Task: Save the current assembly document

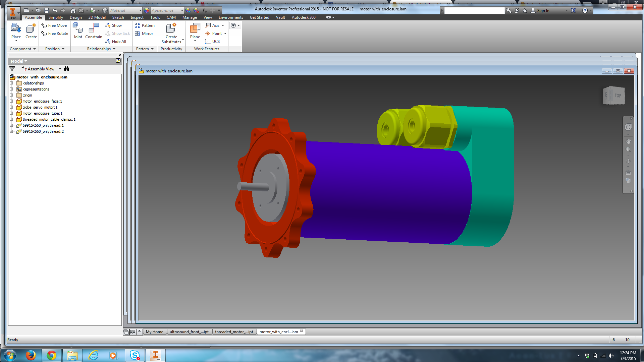Action: (47, 10)
